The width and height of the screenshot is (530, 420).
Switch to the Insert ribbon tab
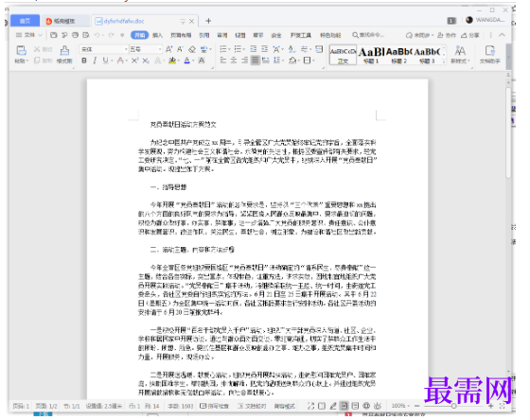point(157,35)
